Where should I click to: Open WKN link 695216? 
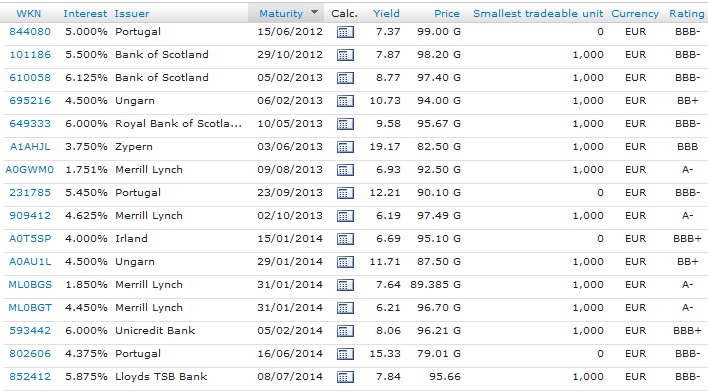pos(30,101)
